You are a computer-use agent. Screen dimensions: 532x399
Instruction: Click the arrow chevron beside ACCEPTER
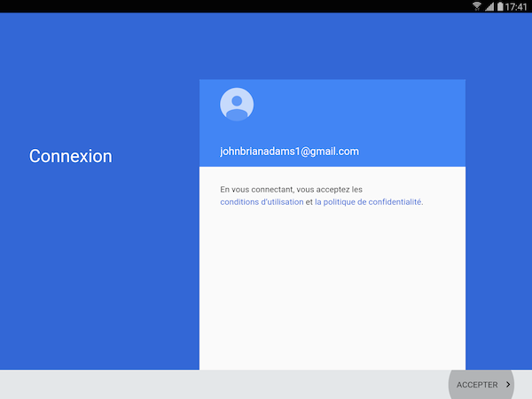coord(508,385)
